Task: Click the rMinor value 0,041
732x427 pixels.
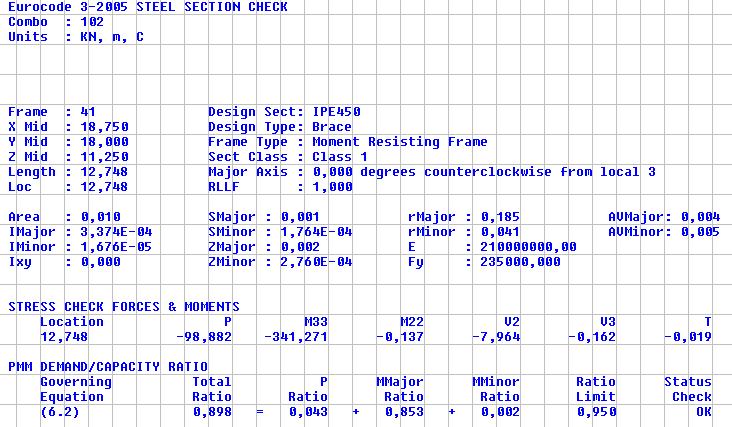Action: point(500,232)
